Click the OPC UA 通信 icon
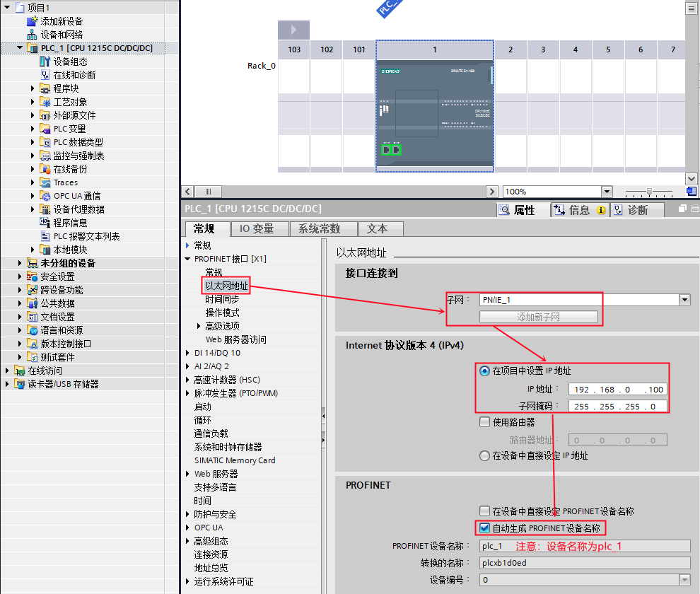Screen dimensions: 700x594 45,196
